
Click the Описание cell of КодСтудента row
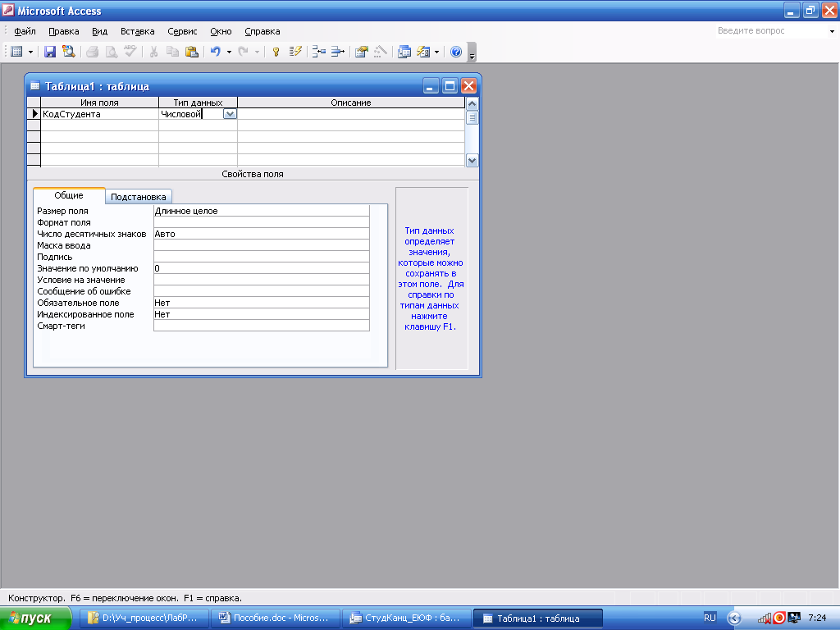(x=351, y=113)
